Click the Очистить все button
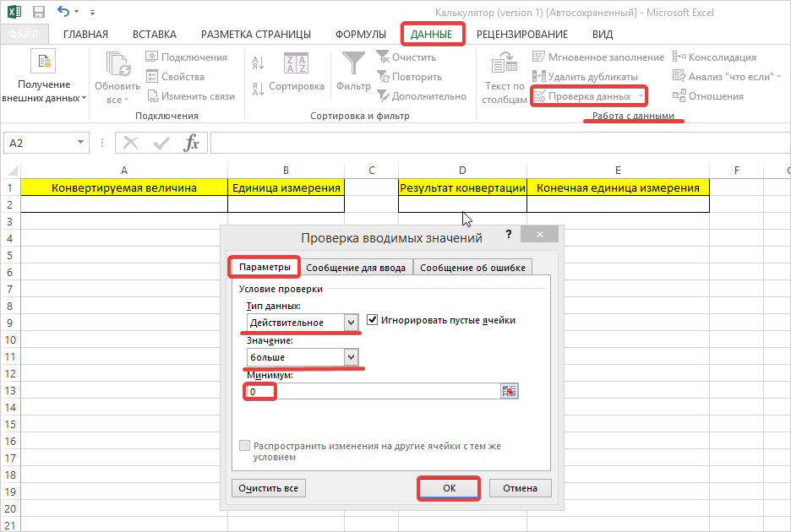Image resolution: width=791 pixels, height=532 pixels. click(268, 488)
